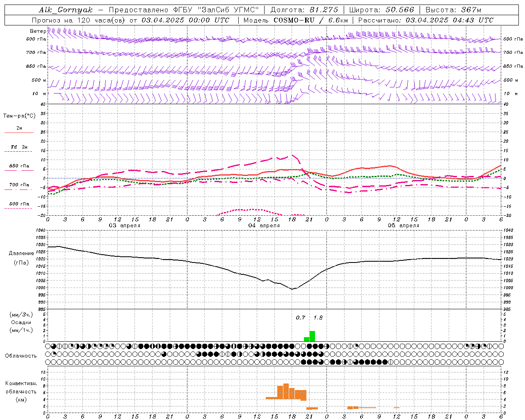Click the "05 апреля" date label

(x=404, y=225)
